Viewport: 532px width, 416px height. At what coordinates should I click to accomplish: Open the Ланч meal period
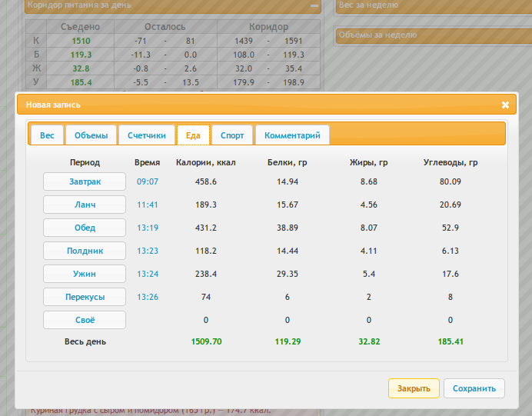point(85,205)
